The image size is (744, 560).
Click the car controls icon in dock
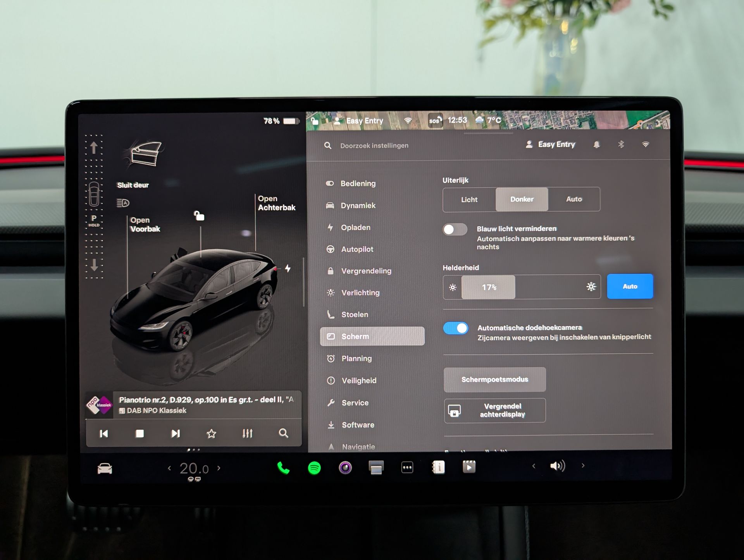click(x=105, y=469)
